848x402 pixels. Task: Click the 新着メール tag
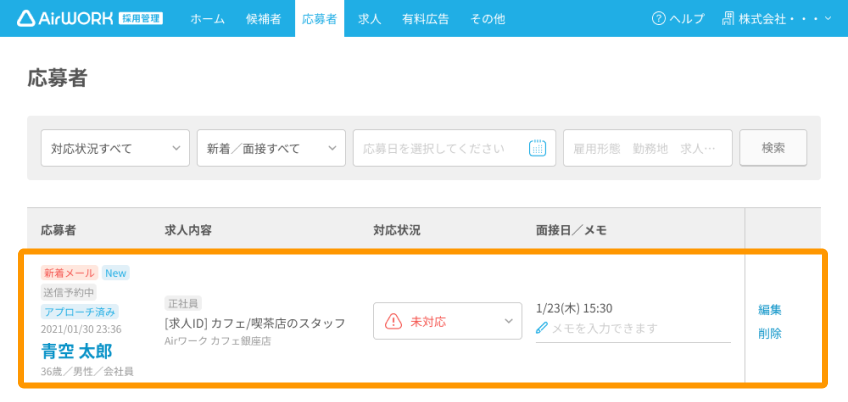click(69, 273)
